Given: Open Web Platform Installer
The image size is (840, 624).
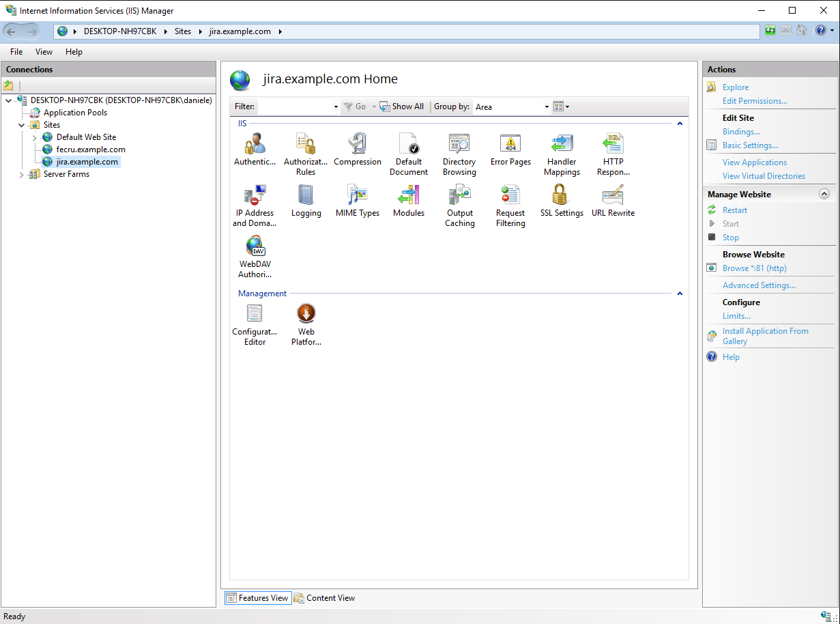Looking at the screenshot, I should click(306, 325).
